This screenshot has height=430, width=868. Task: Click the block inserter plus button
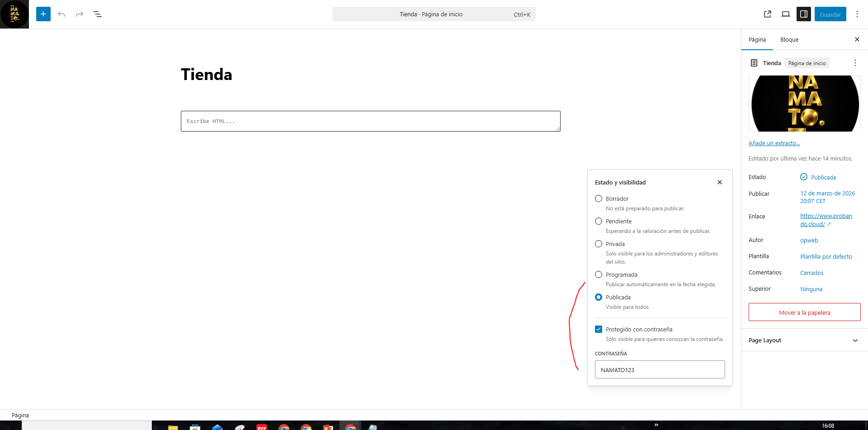pos(43,14)
